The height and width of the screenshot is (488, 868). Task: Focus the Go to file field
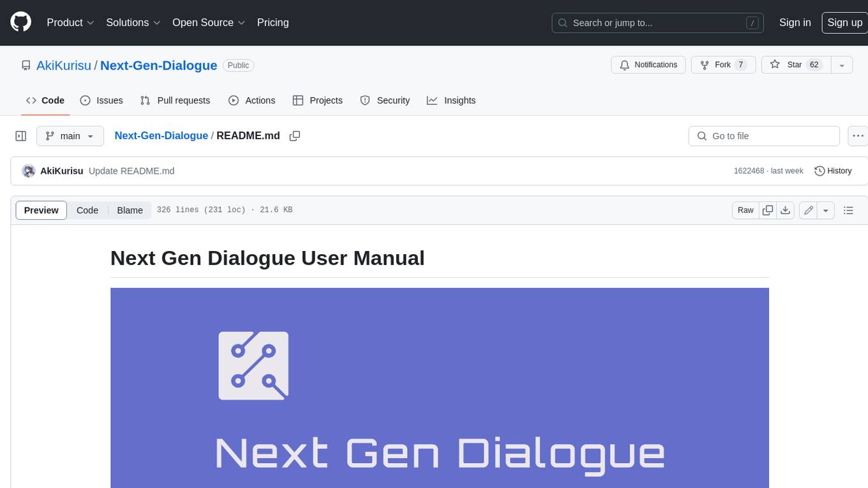764,136
